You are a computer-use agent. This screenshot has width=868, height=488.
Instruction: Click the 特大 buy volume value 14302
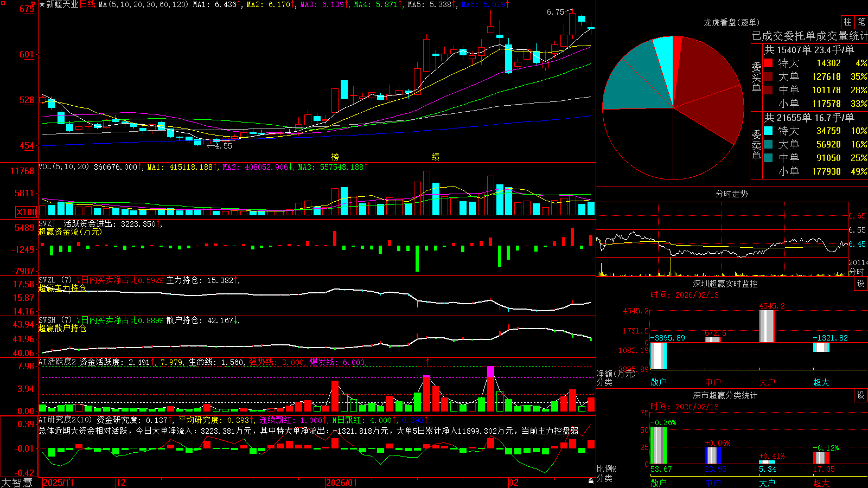point(829,63)
